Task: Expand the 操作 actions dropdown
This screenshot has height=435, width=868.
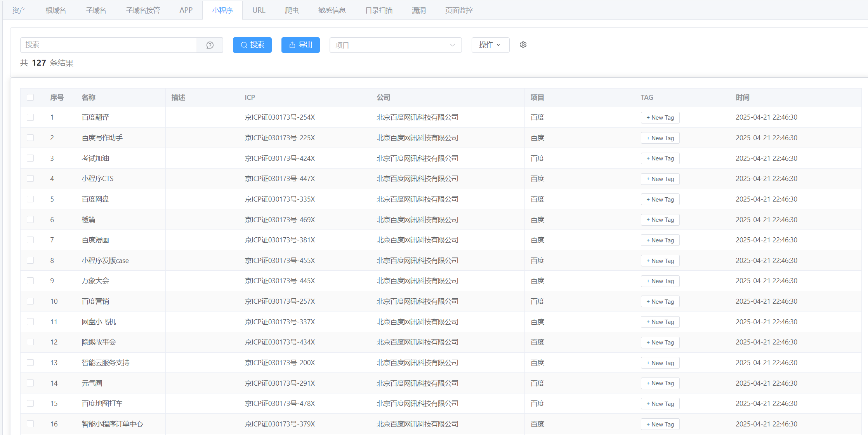Action: [x=490, y=45]
